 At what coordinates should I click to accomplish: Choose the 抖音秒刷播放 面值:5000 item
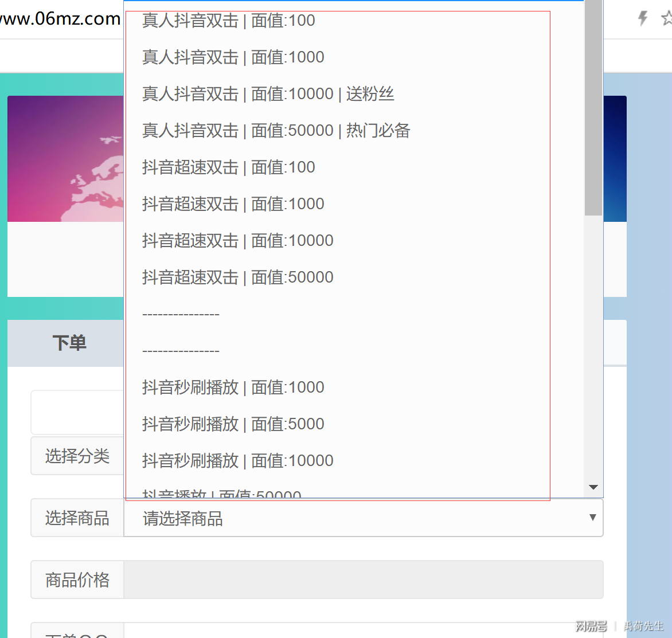(232, 424)
